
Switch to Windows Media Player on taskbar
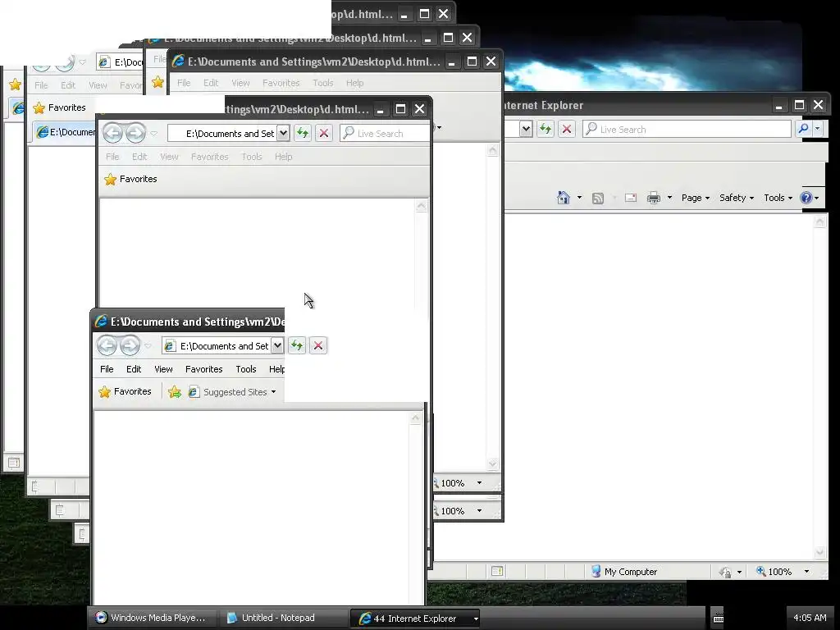152,618
